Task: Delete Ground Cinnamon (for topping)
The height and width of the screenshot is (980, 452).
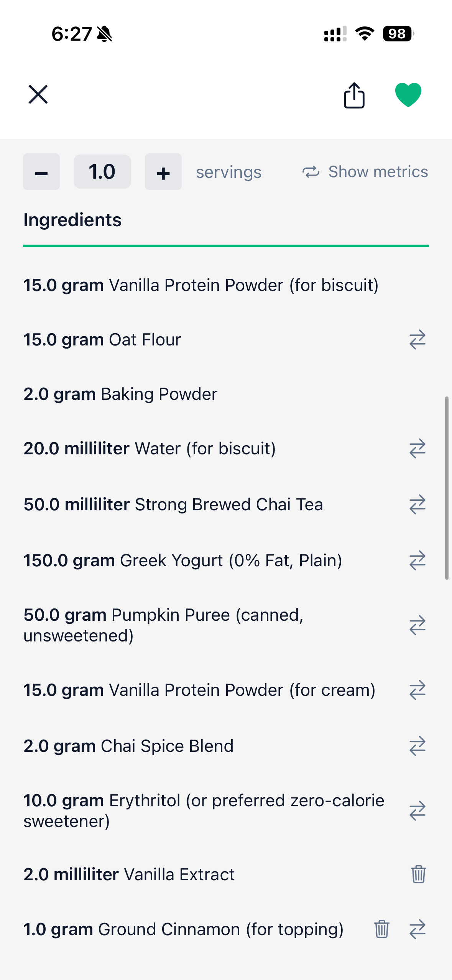Action: click(381, 929)
